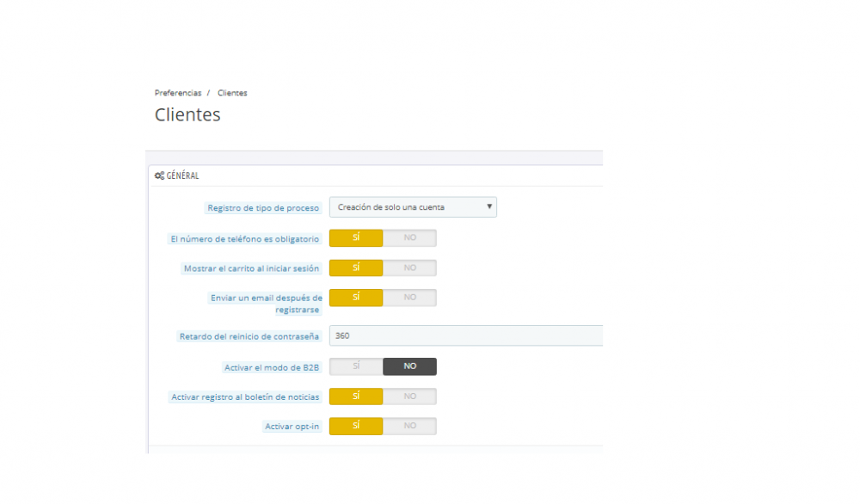Switch Activar opt-in to NO
The height and width of the screenshot is (504, 860).
409,426
